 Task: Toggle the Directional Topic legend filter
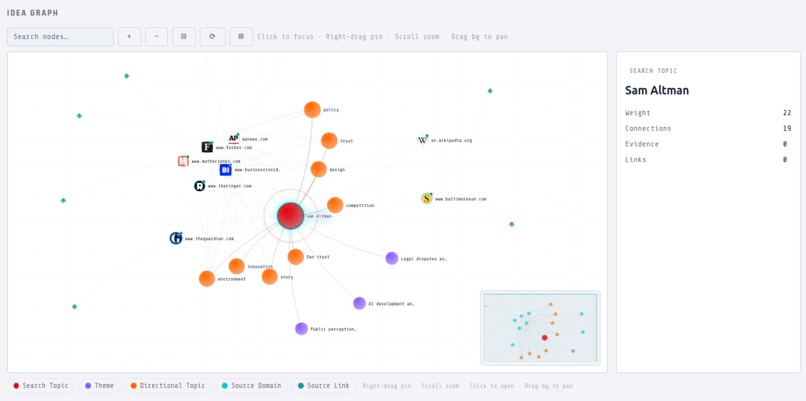pos(168,386)
